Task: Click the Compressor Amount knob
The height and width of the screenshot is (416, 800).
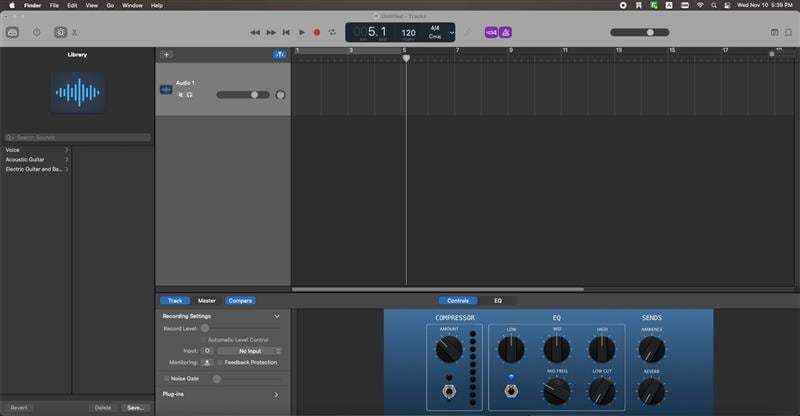Action: [x=449, y=349]
